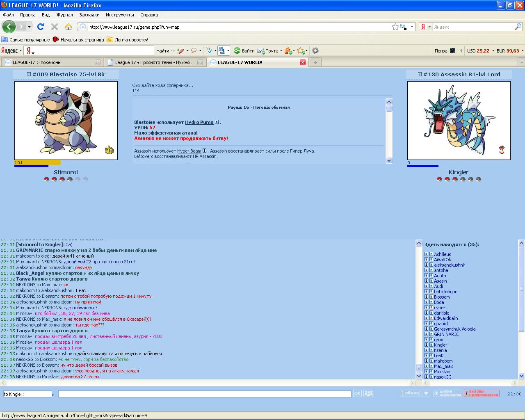Open first info icon beside Kingler in user list
Image resolution: width=525 pixels, height=420 pixels.
(426, 345)
